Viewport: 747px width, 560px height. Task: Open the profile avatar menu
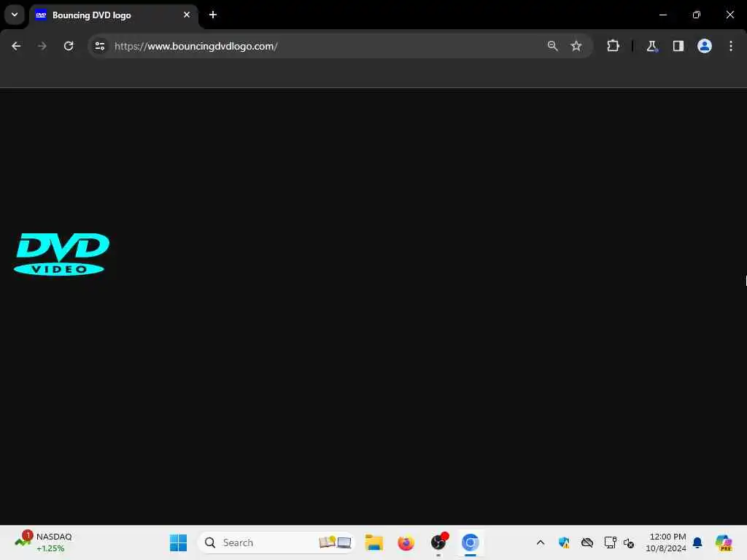705,46
